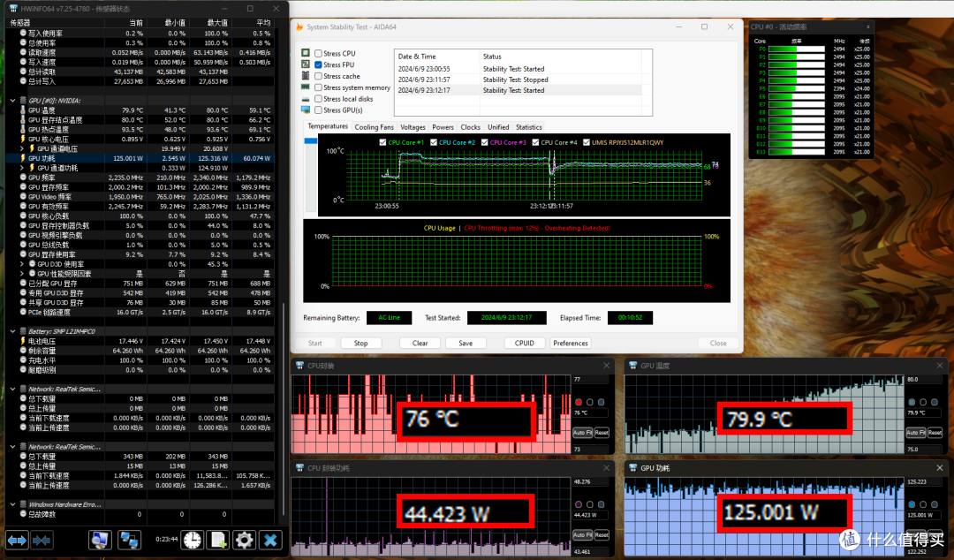Screen dimensions: 954x560
Task: Close sensors with the blue X icon
Action: (x=271, y=540)
